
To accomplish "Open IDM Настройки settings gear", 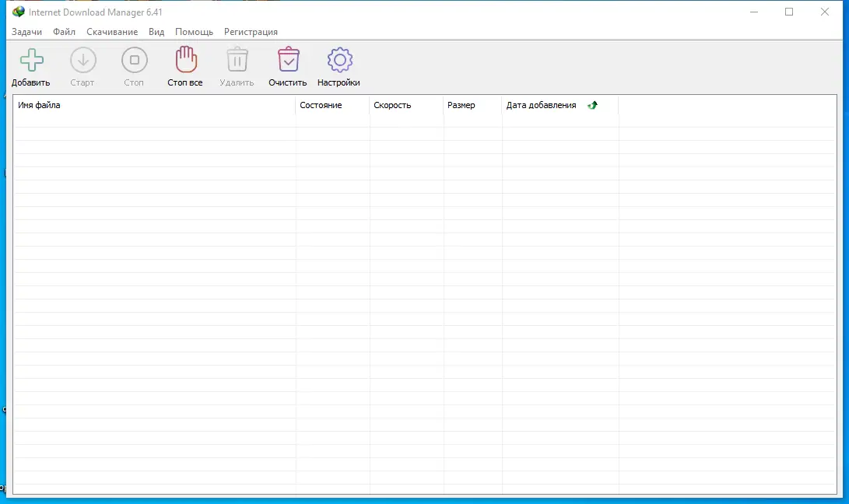I will 339,66.
